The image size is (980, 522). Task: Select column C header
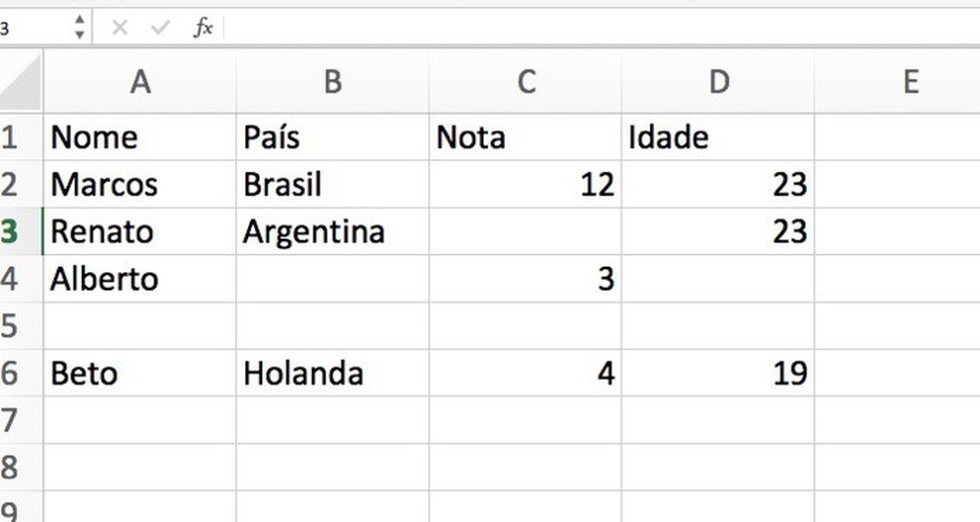pos(526,83)
